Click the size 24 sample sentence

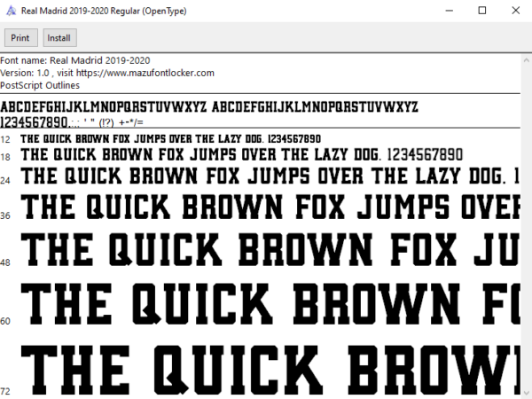click(x=270, y=176)
